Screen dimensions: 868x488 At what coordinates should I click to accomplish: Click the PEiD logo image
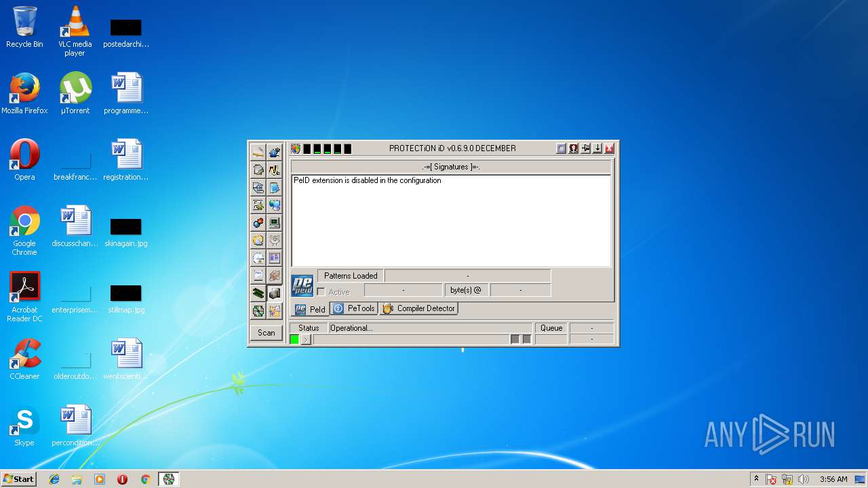pos(302,285)
